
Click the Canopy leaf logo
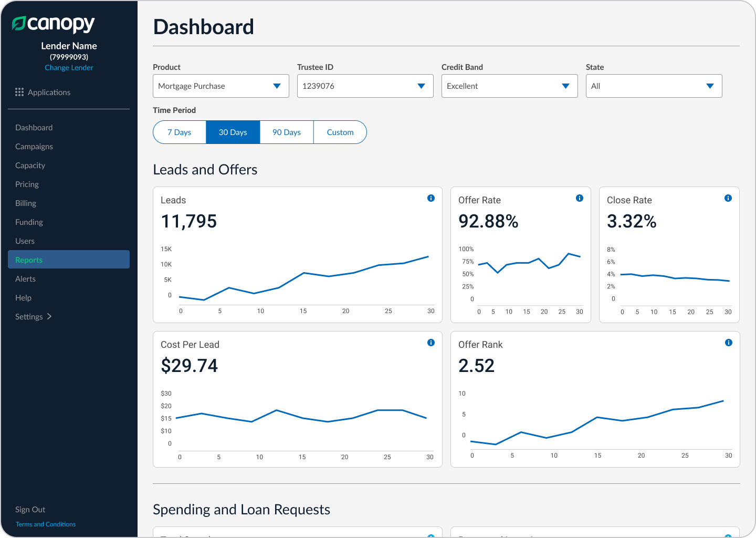pos(19,23)
